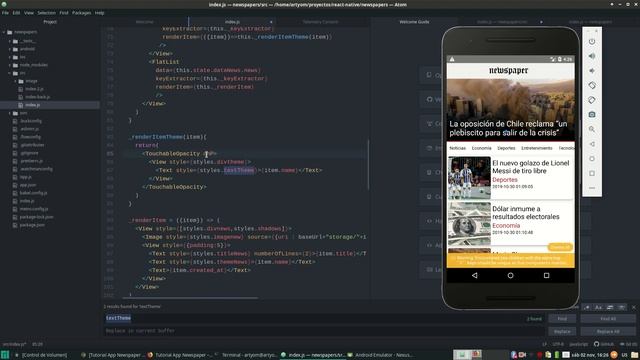Open the Selection menu
The width and height of the screenshot is (640, 360).
pyautogui.click(x=47, y=13)
